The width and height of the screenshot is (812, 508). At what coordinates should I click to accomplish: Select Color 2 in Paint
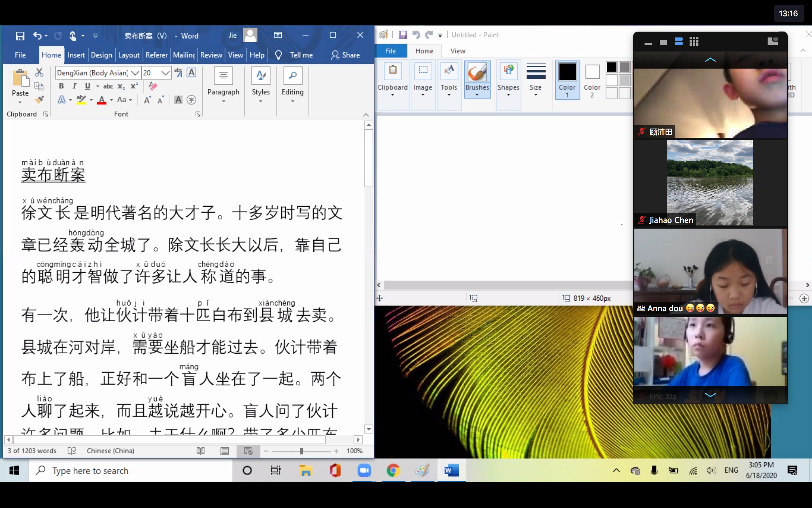tap(592, 80)
